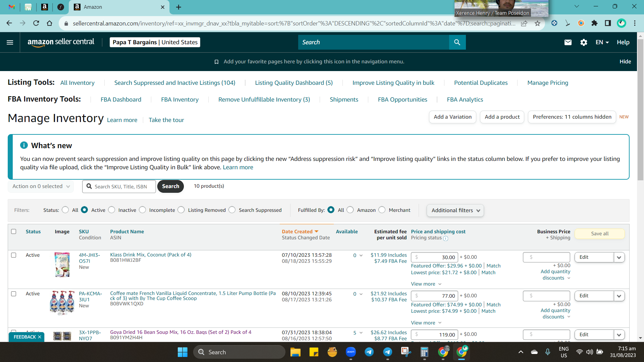This screenshot has height=362, width=644.
Task: Click the Add a Variation button
Action: [x=452, y=117]
